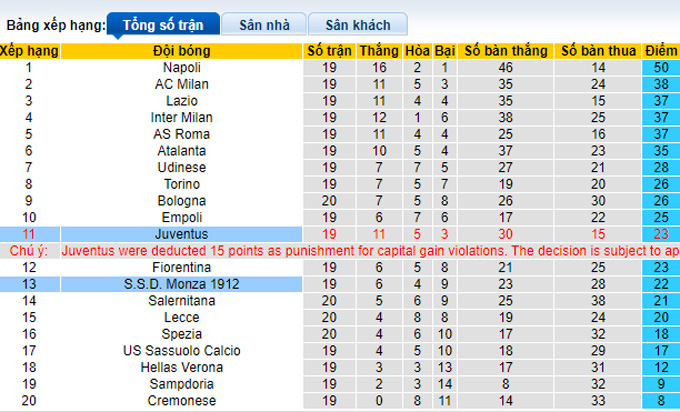Image resolution: width=680 pixels, height=412 pixels.
Task: Open AS Roma team page
Action: tap(180, 134)
